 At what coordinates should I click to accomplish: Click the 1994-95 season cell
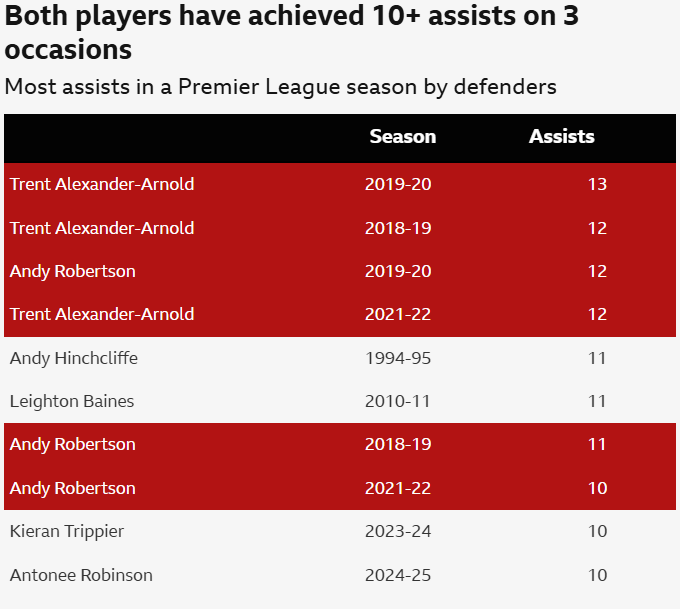pyautogui.click(x=397, y=358)
